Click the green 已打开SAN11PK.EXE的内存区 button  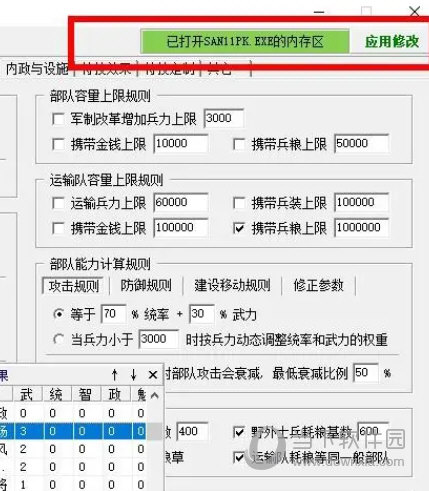[x=245, y=42]
